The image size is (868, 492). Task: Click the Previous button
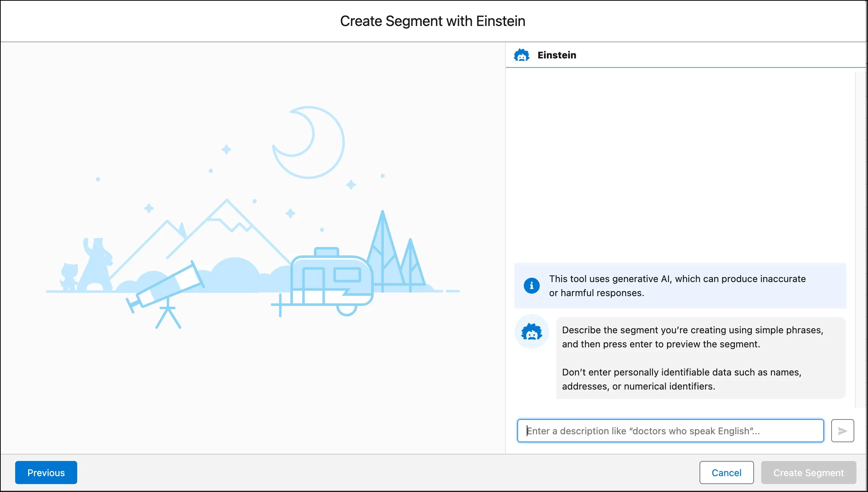click(x=46, y=472)
